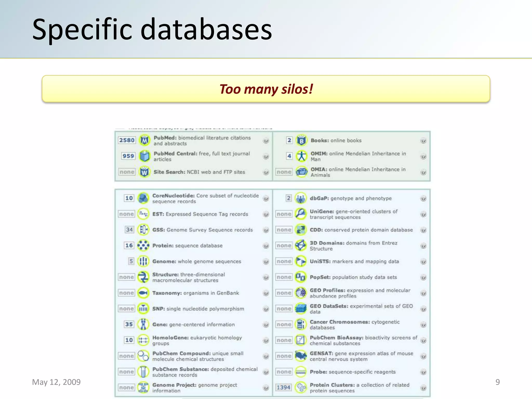Open the 16 Protein results count

click(x=129, y=245)
